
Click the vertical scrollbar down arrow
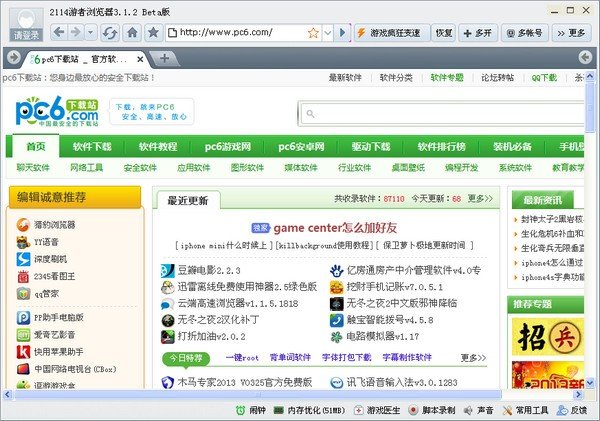point(590,382)
